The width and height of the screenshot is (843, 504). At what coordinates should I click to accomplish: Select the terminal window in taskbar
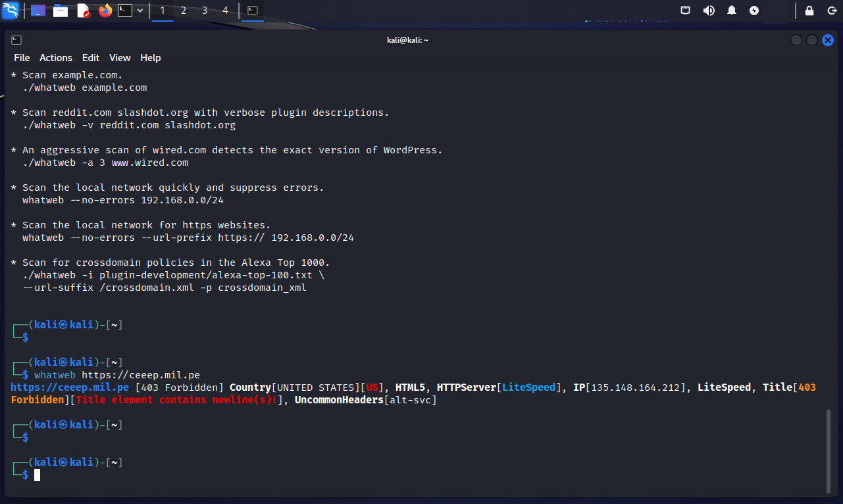pyautogui.click(x=252, y=11)
